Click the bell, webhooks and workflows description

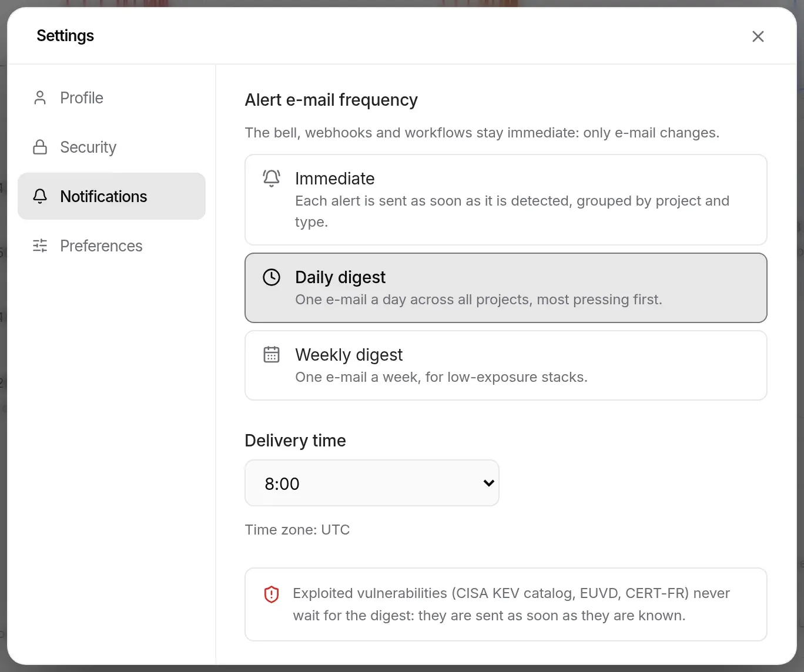[482, 133]
